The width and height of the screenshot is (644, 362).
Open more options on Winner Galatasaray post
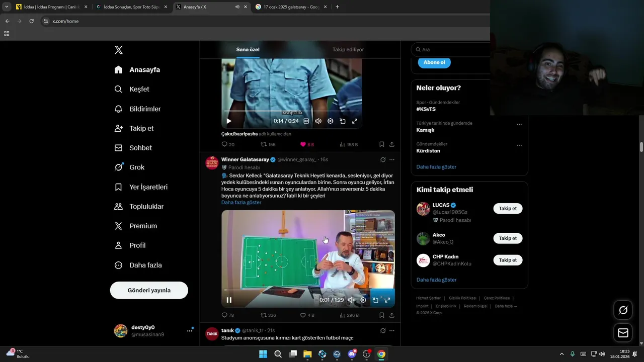(392, 160)
